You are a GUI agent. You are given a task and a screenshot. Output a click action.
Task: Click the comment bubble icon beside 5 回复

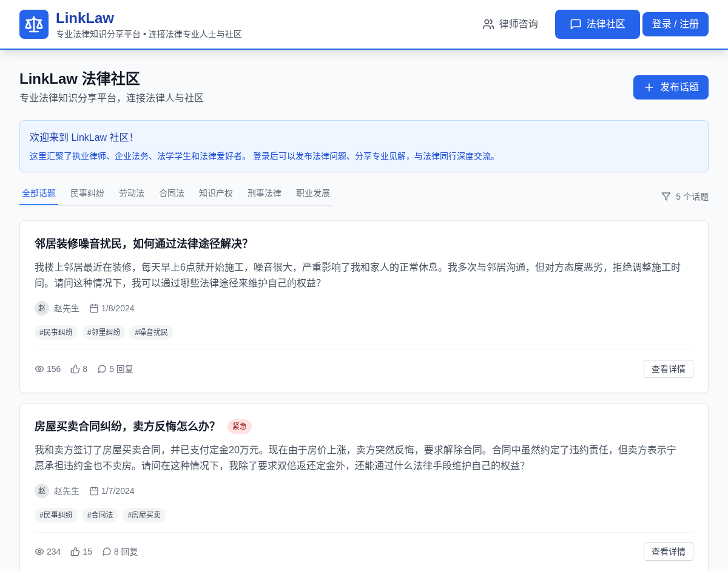point(102,369)
